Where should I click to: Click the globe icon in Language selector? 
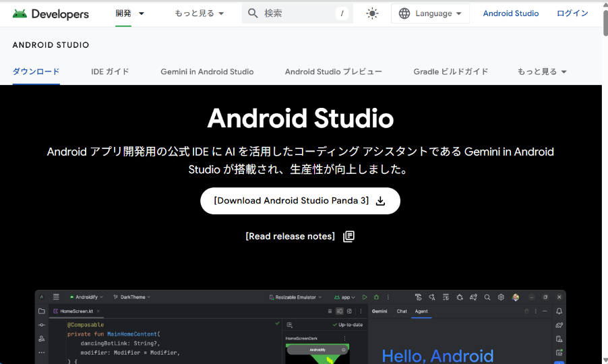pos(404,13)
